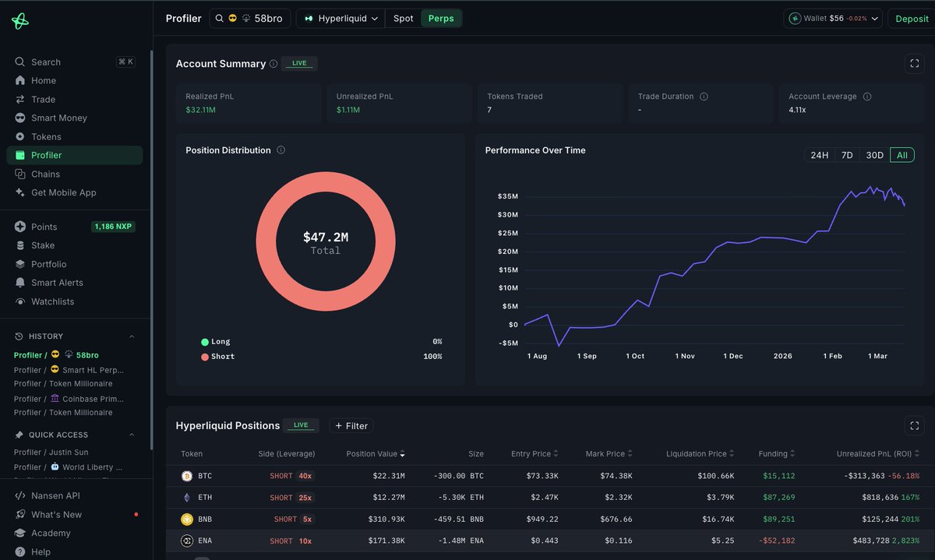Sort by Position Value column
The width and height of the screenshot is (935, 560).
376,453
